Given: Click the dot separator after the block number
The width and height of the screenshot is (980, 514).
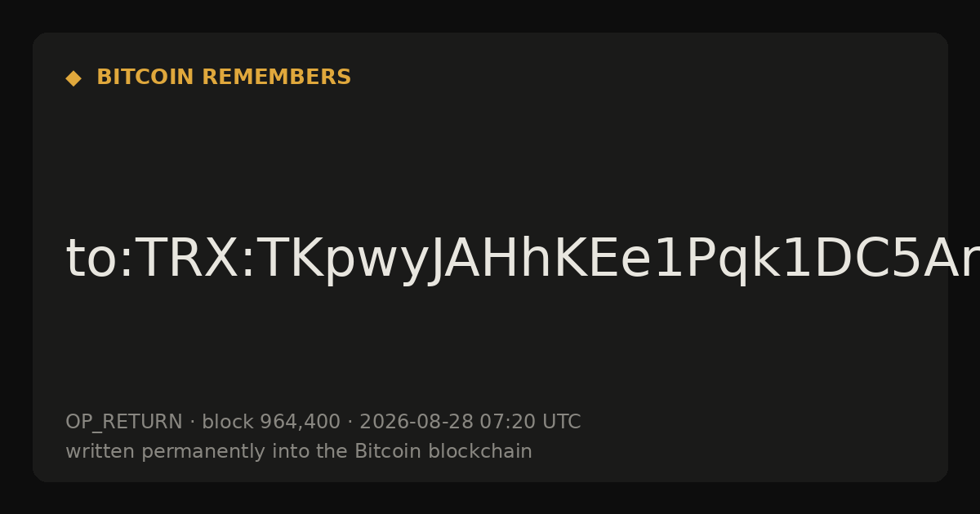Looking at the screenshot, I should (350, 423).
